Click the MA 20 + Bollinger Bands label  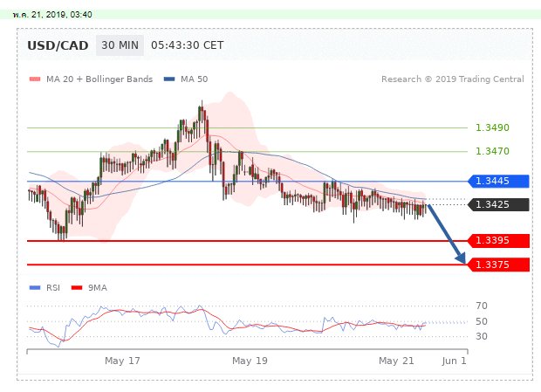(99, 79)
